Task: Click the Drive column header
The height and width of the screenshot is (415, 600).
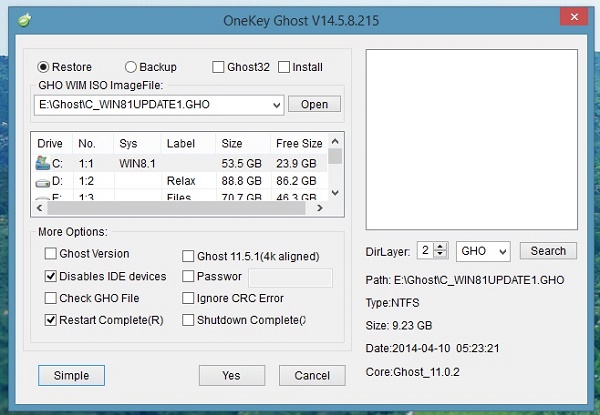Action: pyautogui.click(x=50, y=143)
